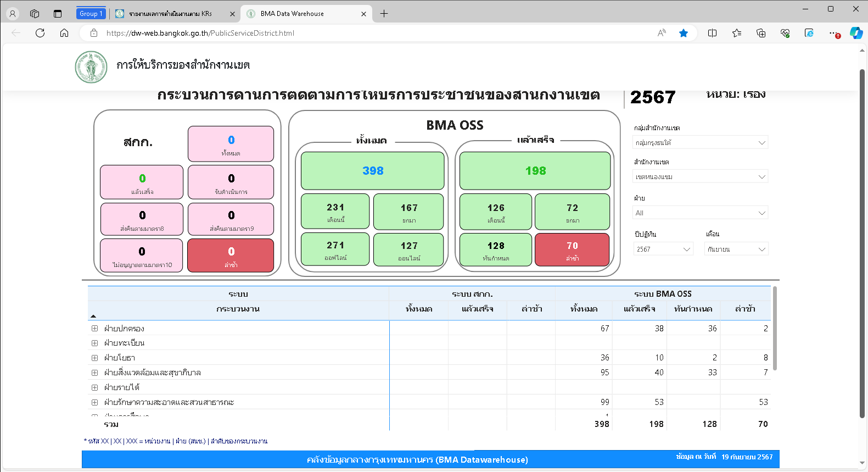Image resolution: width=868 pixels, height=472 pixels.
Task: Click the browser refresh icon
Action: (40, 33)
